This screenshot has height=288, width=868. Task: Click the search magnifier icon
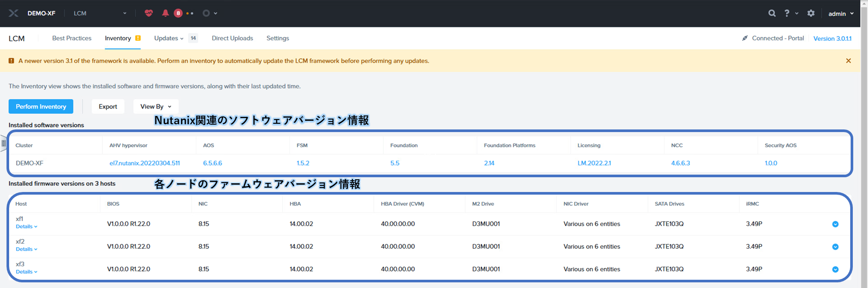772,13
